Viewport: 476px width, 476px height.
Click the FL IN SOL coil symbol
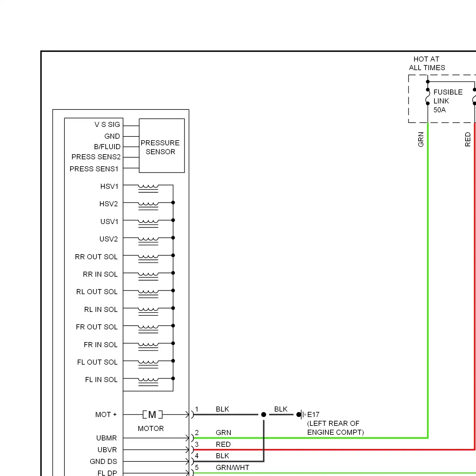point(148,382)
